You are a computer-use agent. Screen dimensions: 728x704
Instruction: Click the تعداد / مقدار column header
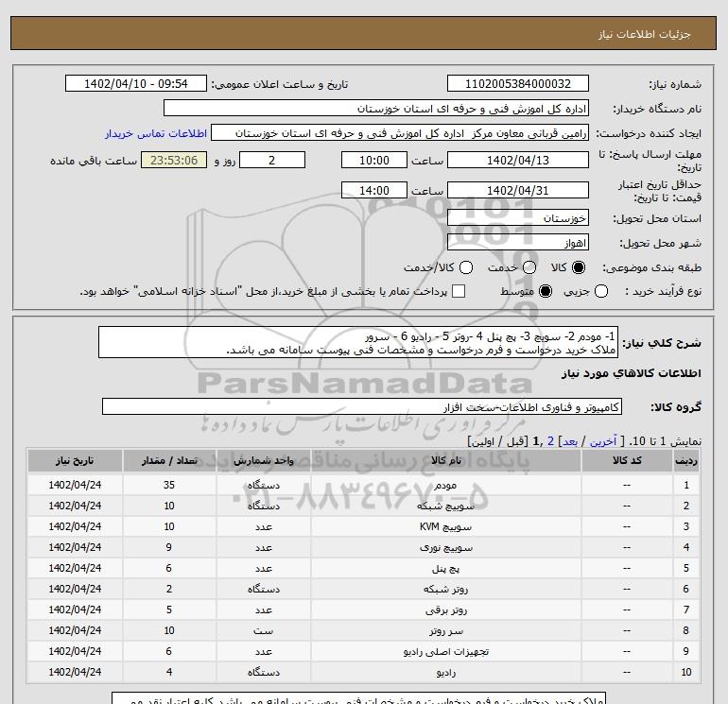169,460
